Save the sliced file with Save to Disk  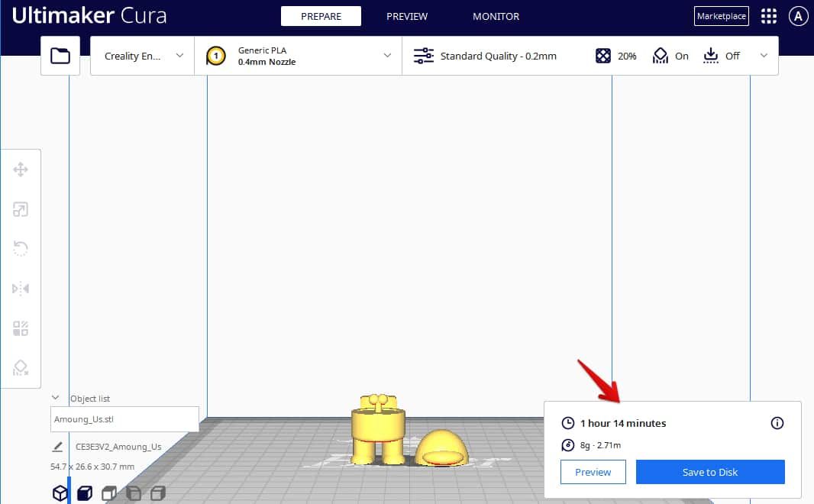[709, 472]
